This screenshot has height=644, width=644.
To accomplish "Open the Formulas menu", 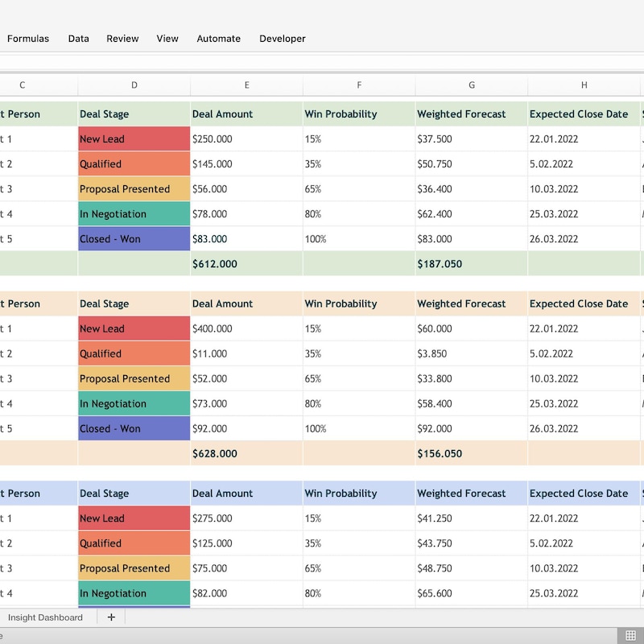I will click(x=27, y=38).
